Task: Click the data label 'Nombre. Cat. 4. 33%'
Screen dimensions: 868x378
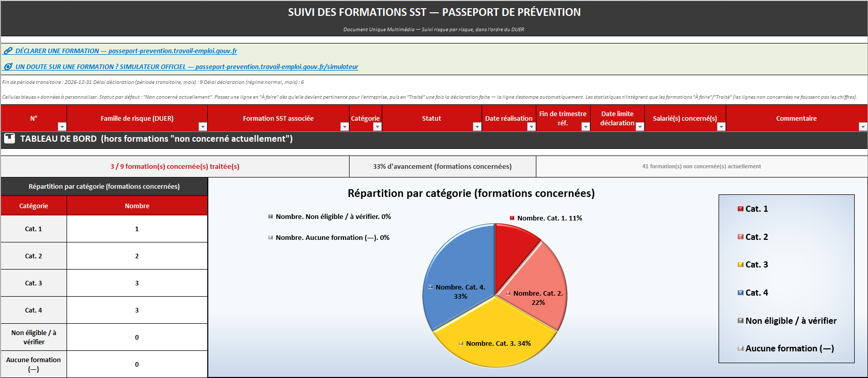Action: (x=457, y=292)
